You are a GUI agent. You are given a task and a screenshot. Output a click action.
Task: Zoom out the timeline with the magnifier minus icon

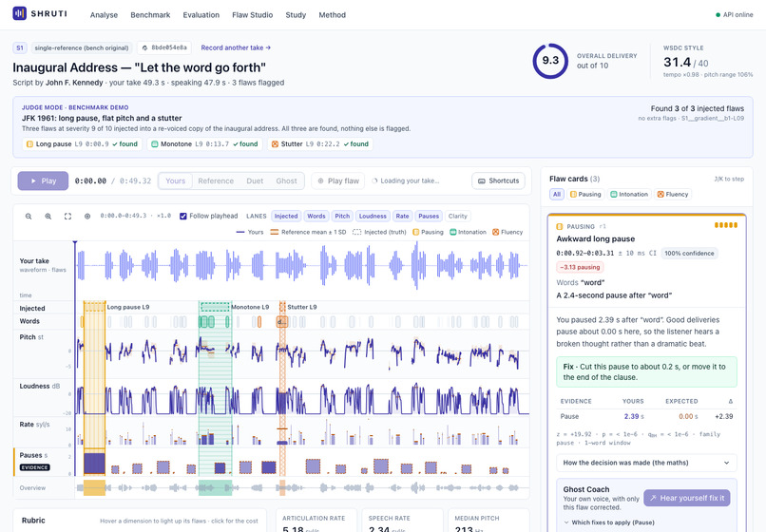tap(29, 216)
